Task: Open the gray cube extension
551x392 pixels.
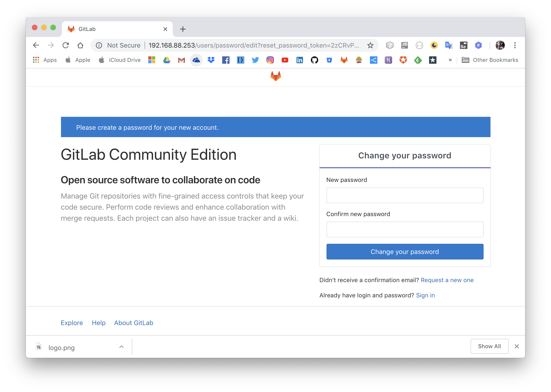Action: point(390,45)
